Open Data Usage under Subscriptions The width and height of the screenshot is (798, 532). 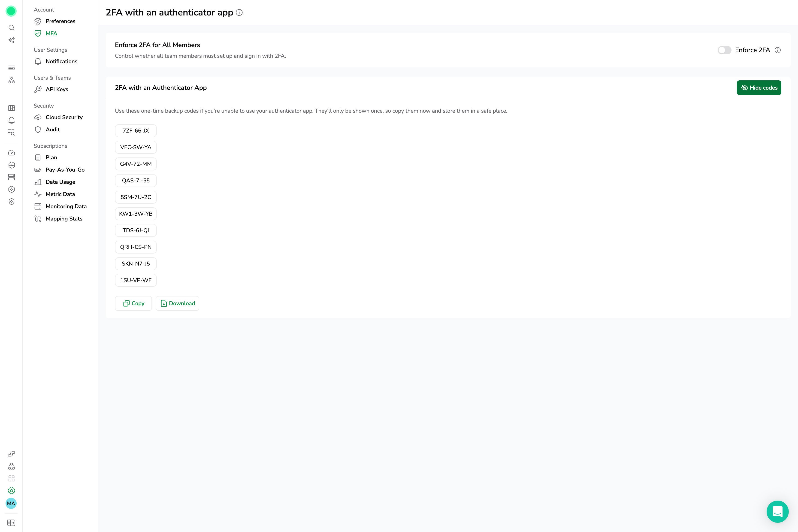pos(60,182)
